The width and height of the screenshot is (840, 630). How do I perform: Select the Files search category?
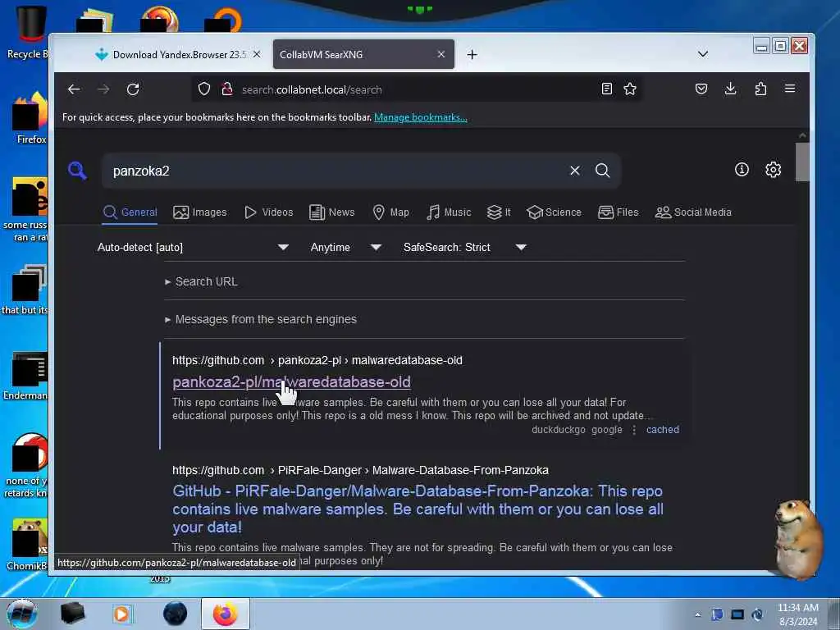(x=619, y=212)
